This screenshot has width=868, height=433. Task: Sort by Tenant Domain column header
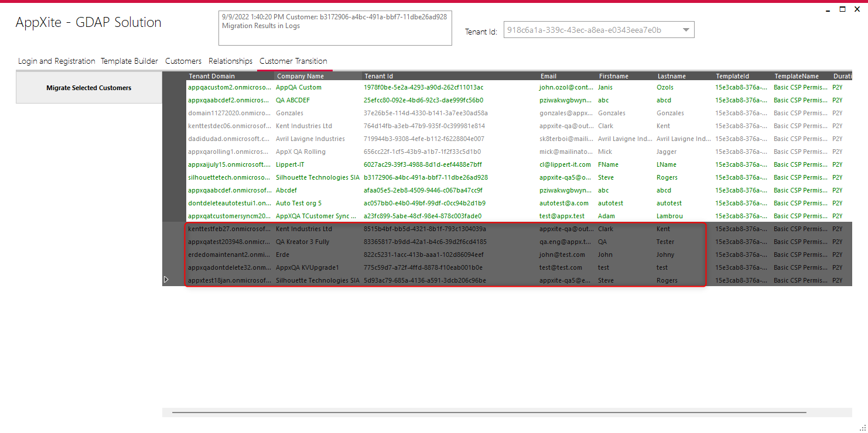click(230, 76)
